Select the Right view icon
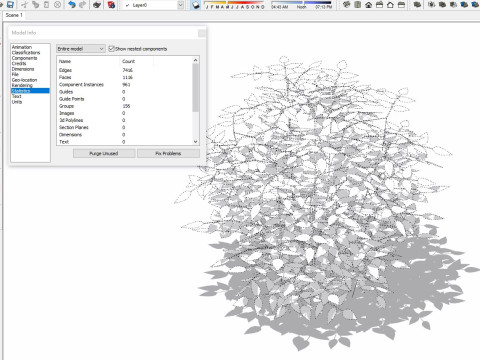This screenshot has width=480, height=360. (379, 5)
